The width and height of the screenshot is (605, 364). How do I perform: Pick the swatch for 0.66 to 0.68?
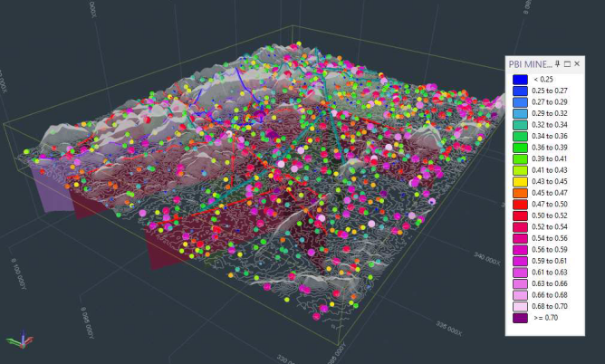pos(520,295)
